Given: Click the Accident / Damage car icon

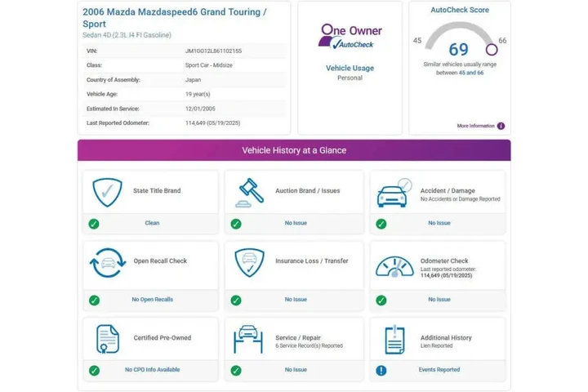Looking at the screenshot, I should [x=394, y=193].
